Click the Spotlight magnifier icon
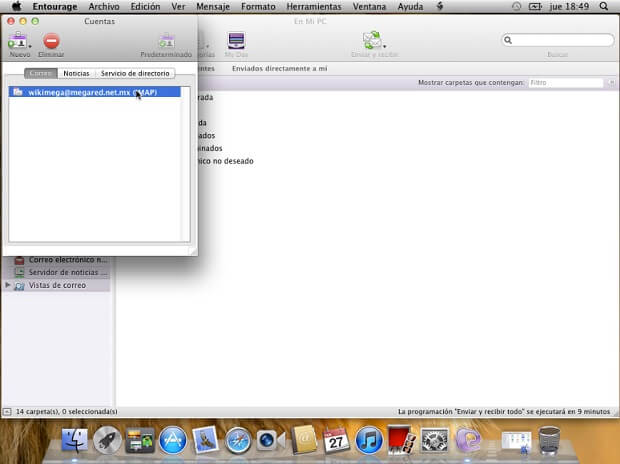This screenshot has width=620, height=464. 603,6
